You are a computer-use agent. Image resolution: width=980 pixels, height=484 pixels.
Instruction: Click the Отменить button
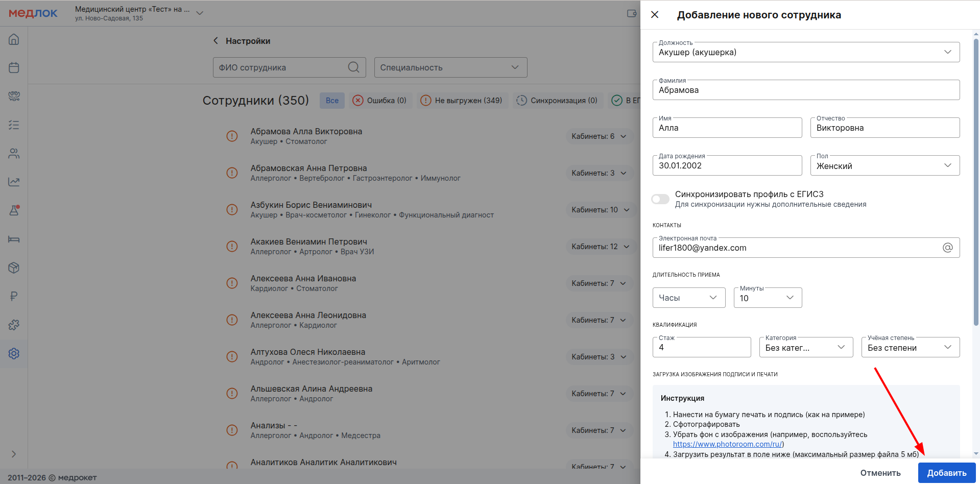click(x=880, y=473)
